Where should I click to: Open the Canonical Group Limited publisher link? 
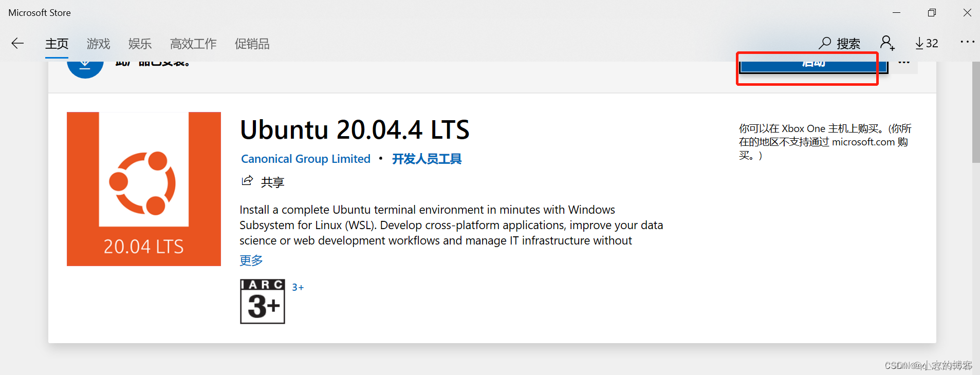pos(306,159)
